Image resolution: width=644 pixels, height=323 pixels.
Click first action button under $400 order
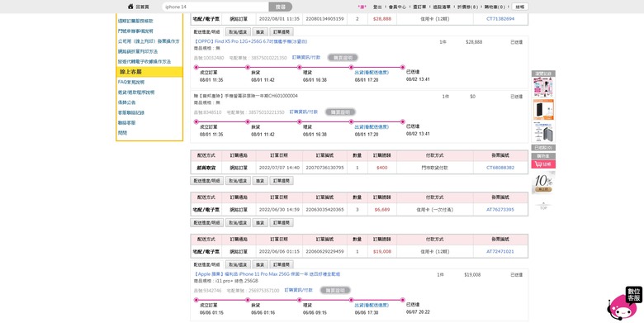tap(206, 181)
